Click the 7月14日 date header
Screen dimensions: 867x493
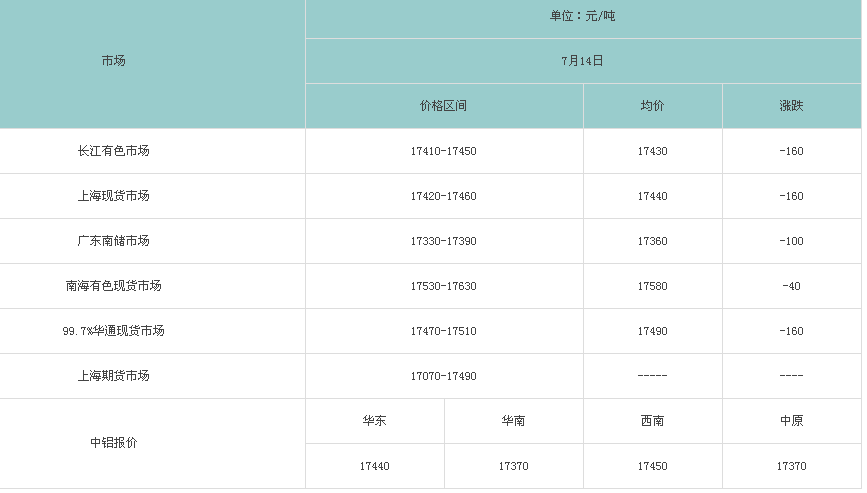tap(582, 61)
